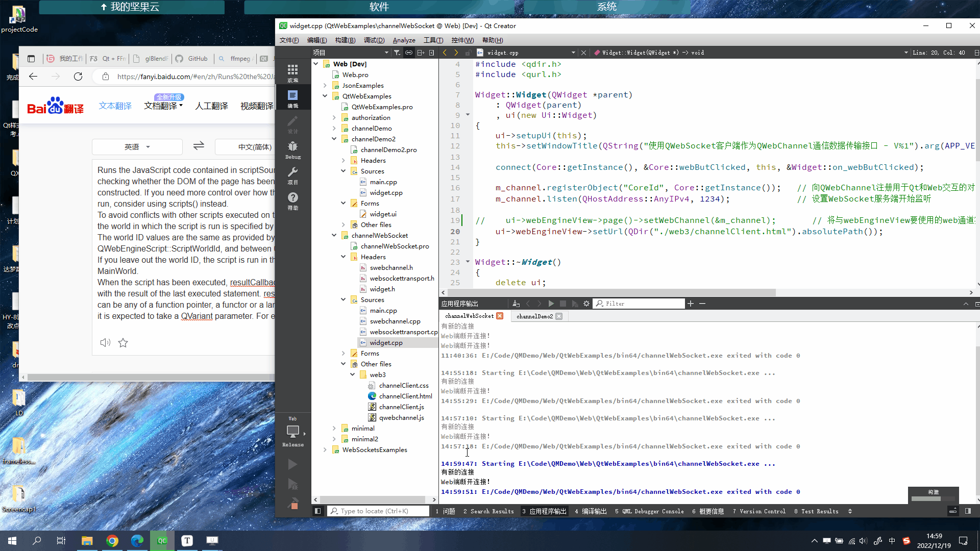Viewport: 980px width, 551px height.
Task: Open the 编译输出 compile output pane
Action: coord(591,511)
